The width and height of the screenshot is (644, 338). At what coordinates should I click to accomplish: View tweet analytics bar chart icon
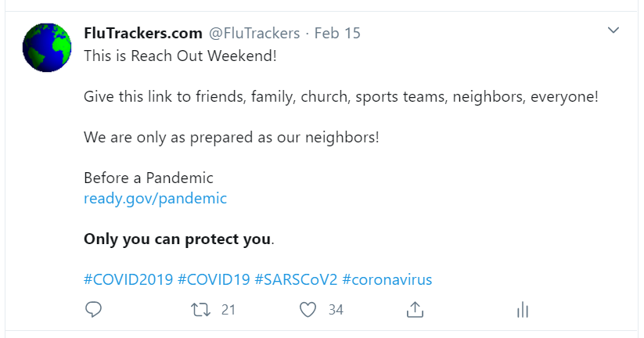click(x=522, y=310)
